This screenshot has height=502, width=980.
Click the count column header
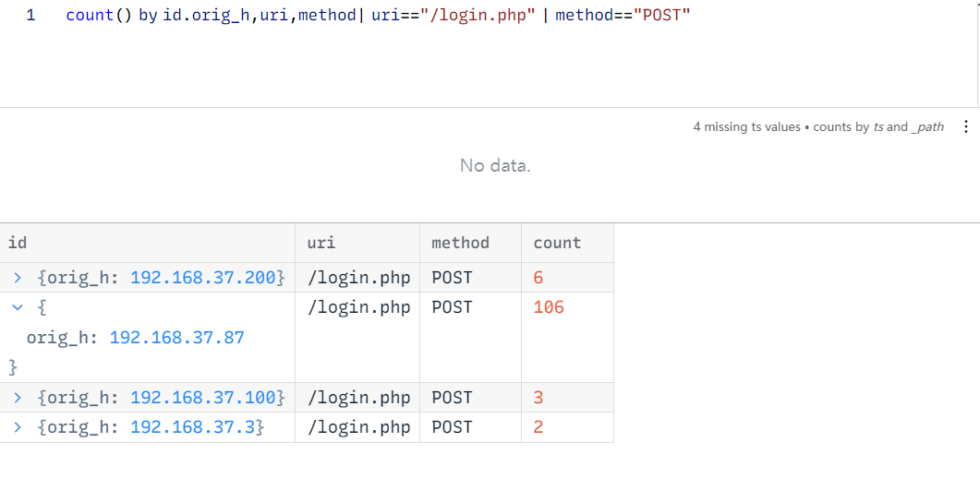tap(557, 243)
